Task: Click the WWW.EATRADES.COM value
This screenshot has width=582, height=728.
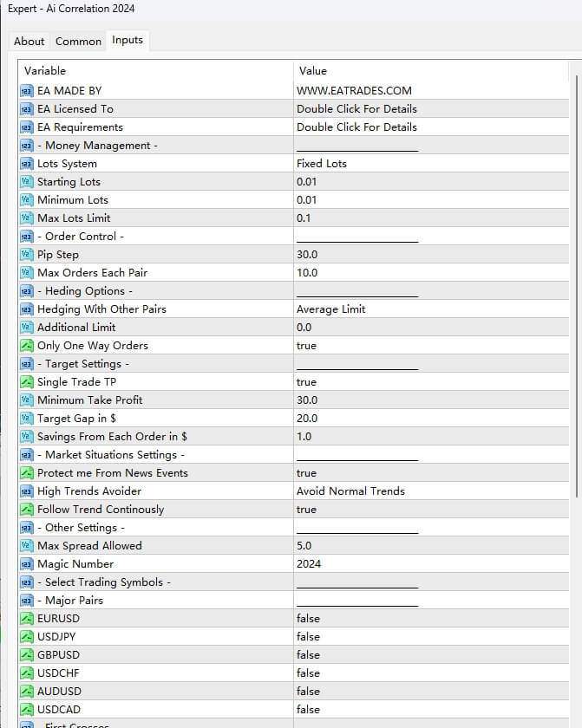Action: [354, 90]
